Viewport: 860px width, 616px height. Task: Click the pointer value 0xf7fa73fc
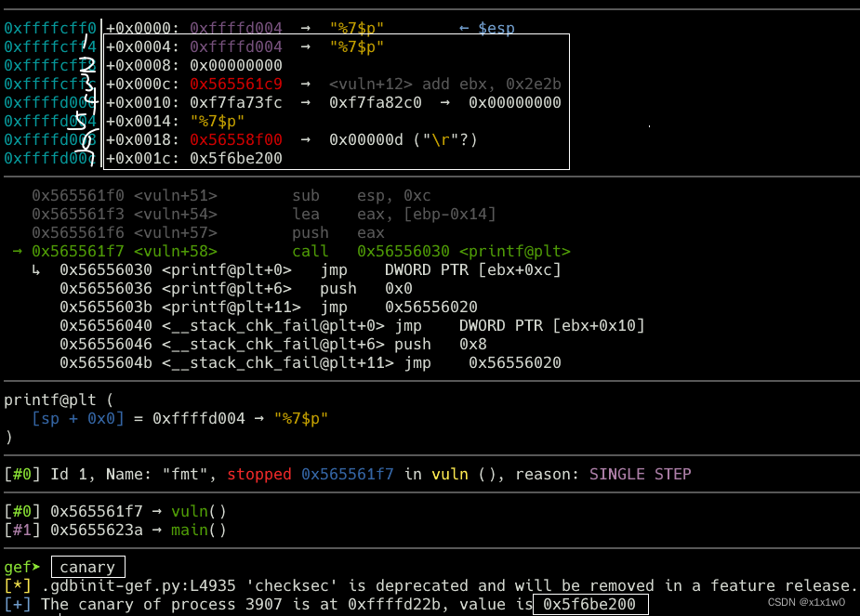point(236,102)
